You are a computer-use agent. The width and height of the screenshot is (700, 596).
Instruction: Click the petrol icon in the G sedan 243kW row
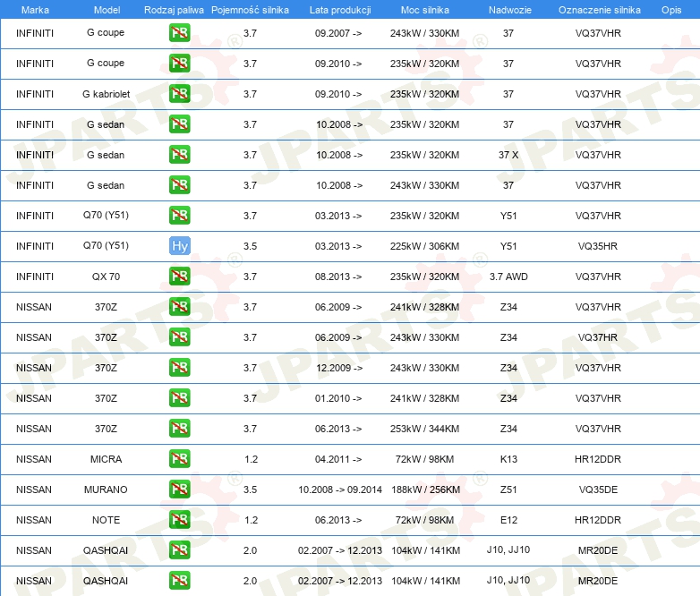click(x=179, y=185)
